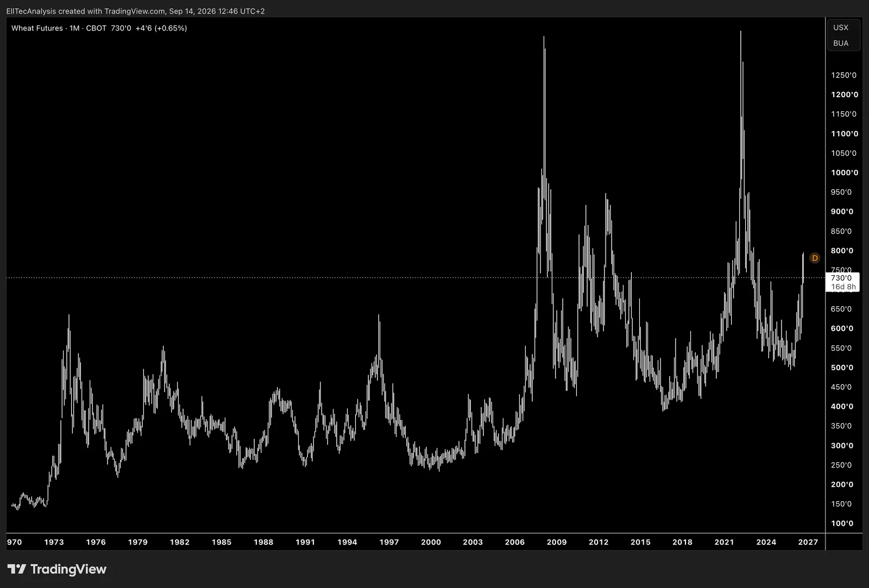Click the 900'0 price axis label
The width and height of the screenshot is (869, 588).
tap(842, 212)
